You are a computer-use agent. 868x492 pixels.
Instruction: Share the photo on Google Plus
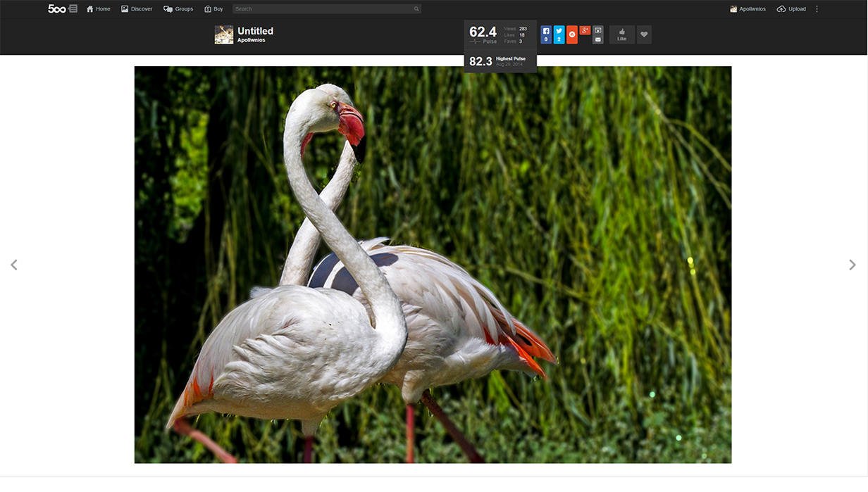click(x=585, y=30)
